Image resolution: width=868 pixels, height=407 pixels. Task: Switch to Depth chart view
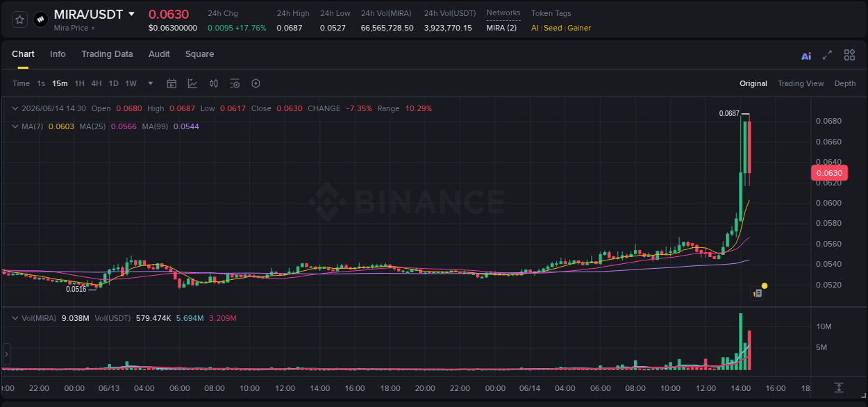point(845,83)
